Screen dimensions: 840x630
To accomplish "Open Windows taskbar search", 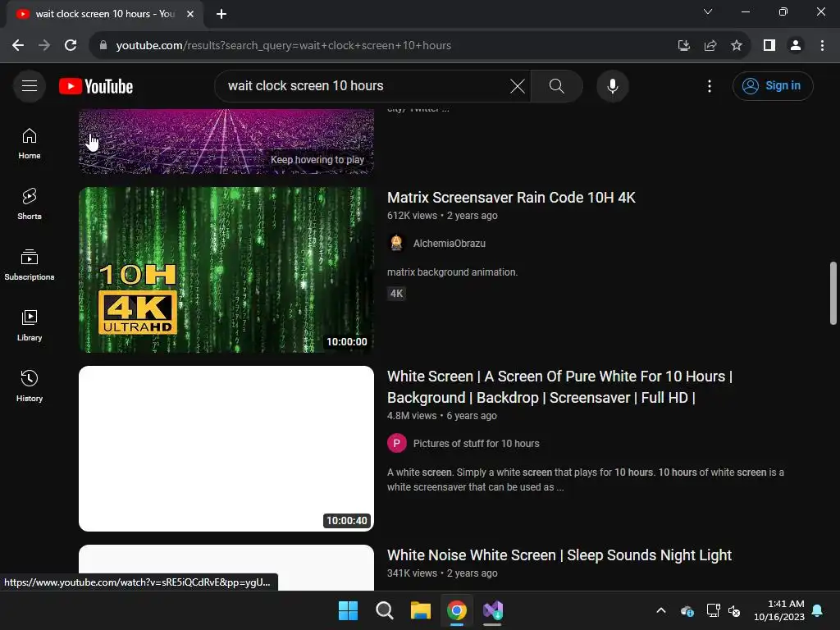I will tap(384, 610).
